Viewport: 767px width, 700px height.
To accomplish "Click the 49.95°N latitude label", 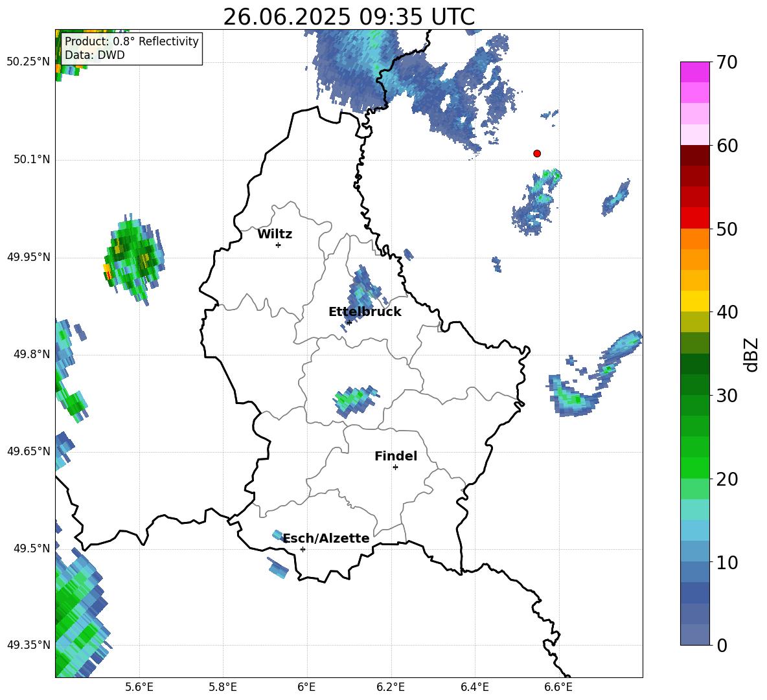I will 29,257.
